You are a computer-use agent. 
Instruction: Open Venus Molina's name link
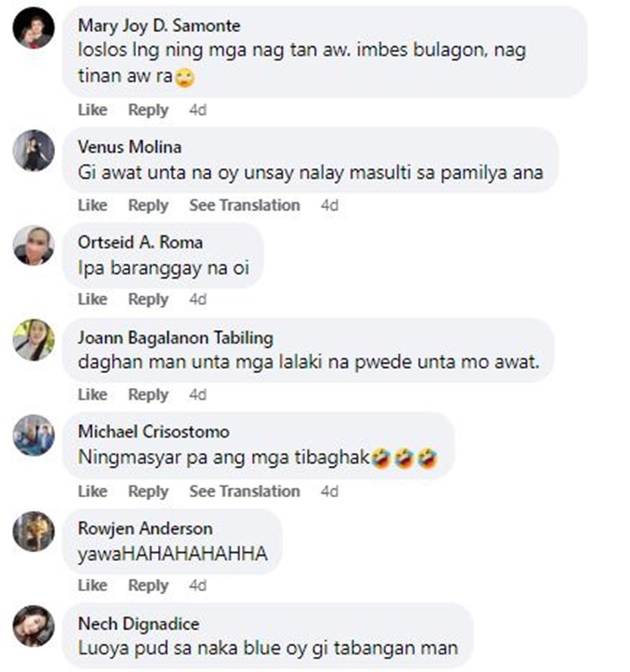(x=130, y=147)
